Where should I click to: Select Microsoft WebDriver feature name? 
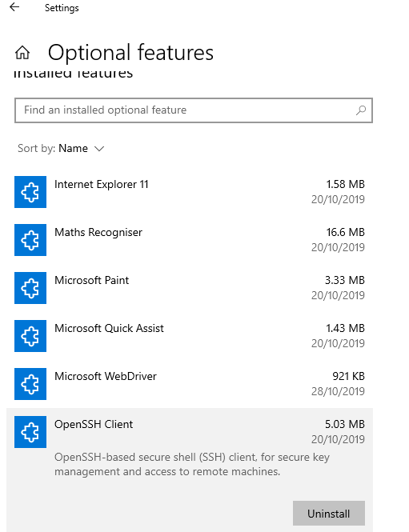106,376
